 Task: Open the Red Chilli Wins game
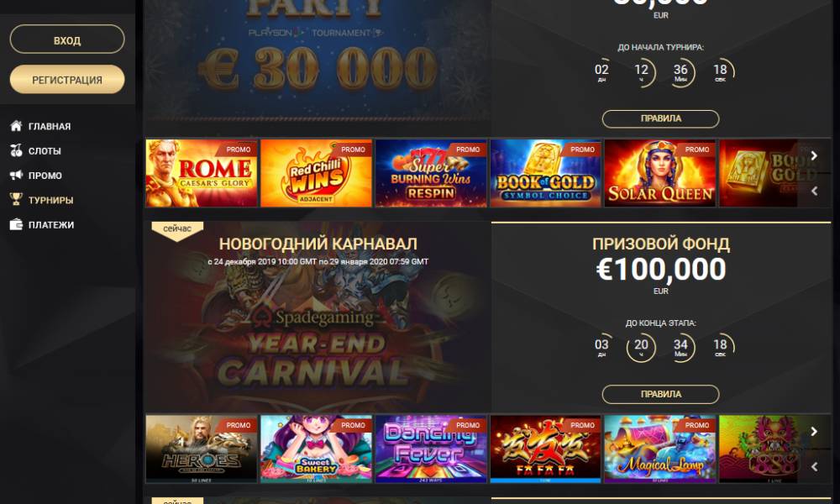click(316, 173)
